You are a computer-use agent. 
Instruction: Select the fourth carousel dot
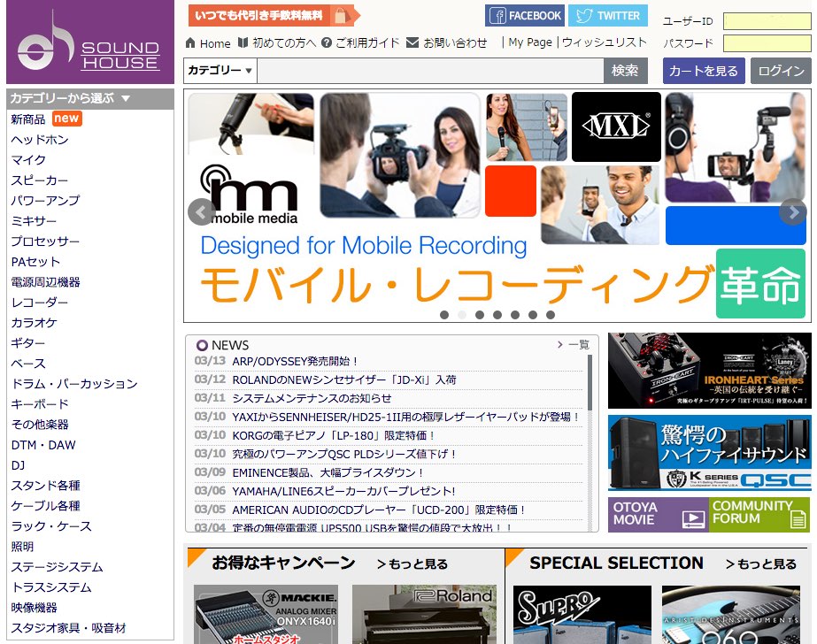(497, 314)
